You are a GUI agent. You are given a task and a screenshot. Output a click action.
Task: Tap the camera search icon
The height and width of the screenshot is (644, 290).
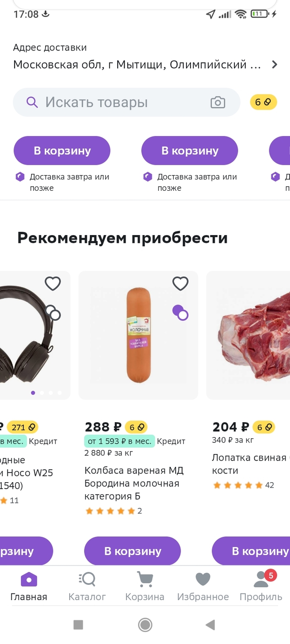[x=218, y=102]
